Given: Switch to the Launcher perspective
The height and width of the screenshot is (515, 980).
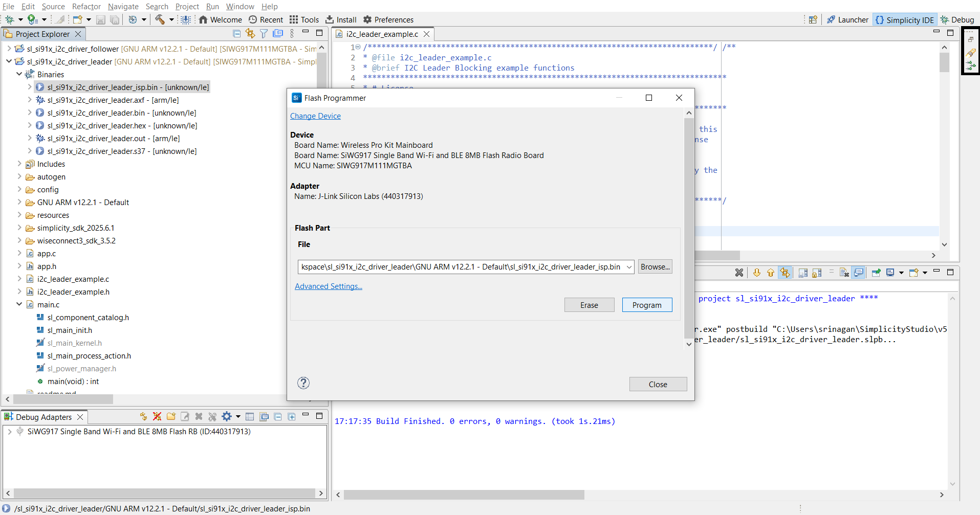Looking at the screenshot, I should tap(847, 19).
